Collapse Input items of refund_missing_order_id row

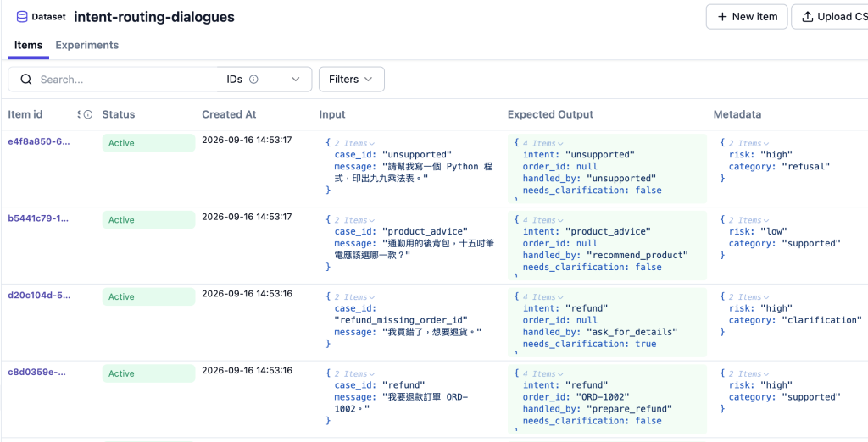[355, 297]
